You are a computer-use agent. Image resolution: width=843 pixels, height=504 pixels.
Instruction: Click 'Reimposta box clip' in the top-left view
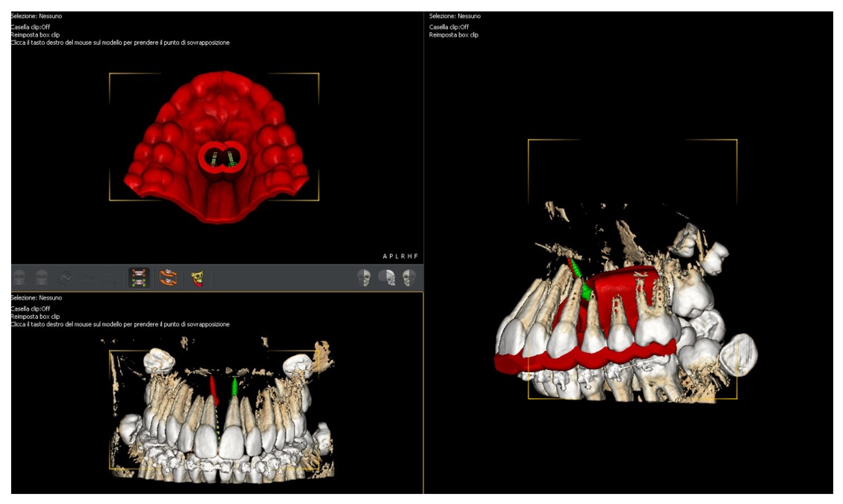click(35, 35)
